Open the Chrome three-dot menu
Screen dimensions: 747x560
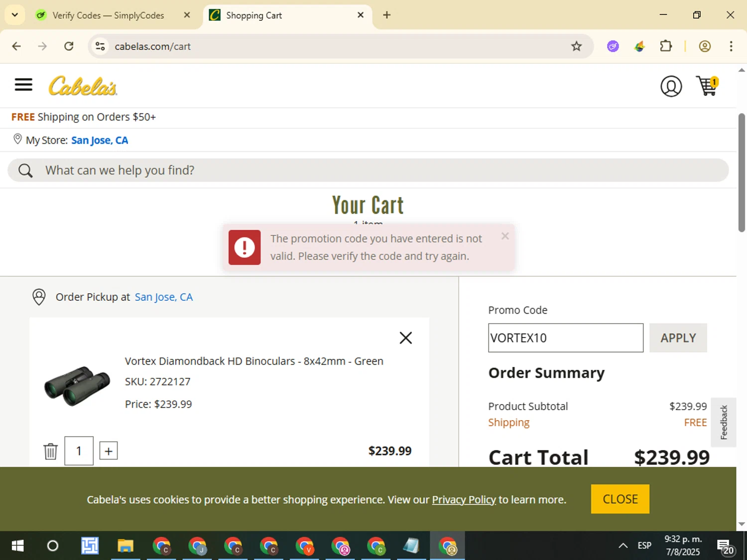pos(731,46)
